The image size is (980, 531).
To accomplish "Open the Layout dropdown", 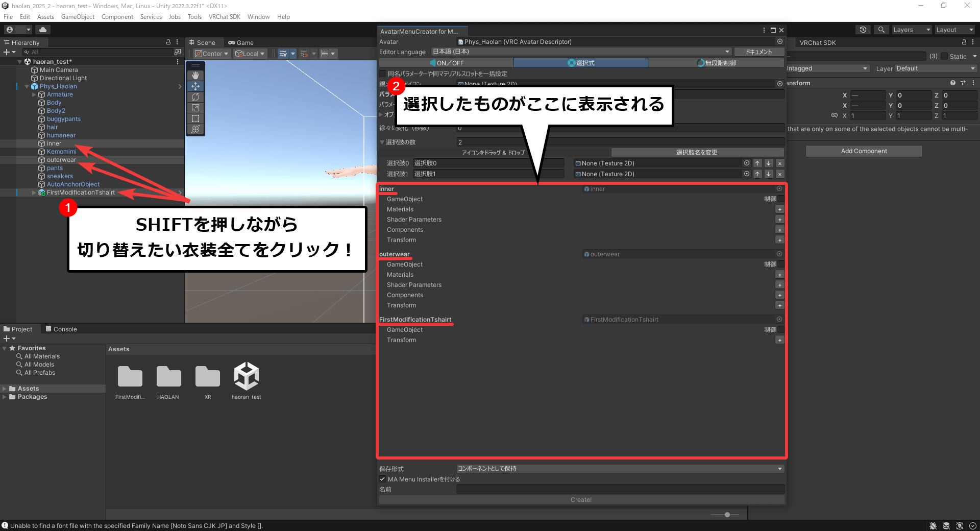I will point(954,30).
